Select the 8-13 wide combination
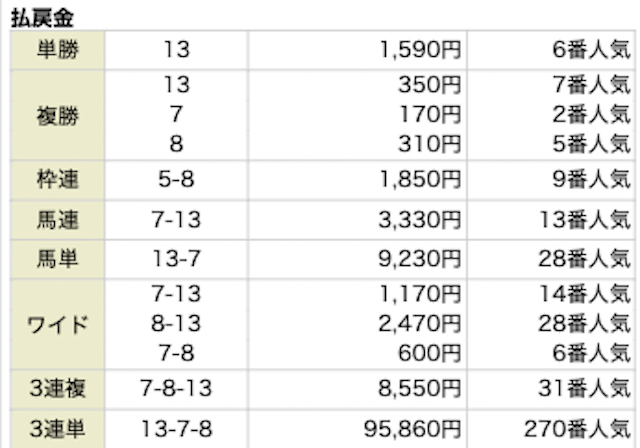 pyautogui.click(x=176, y=324)
